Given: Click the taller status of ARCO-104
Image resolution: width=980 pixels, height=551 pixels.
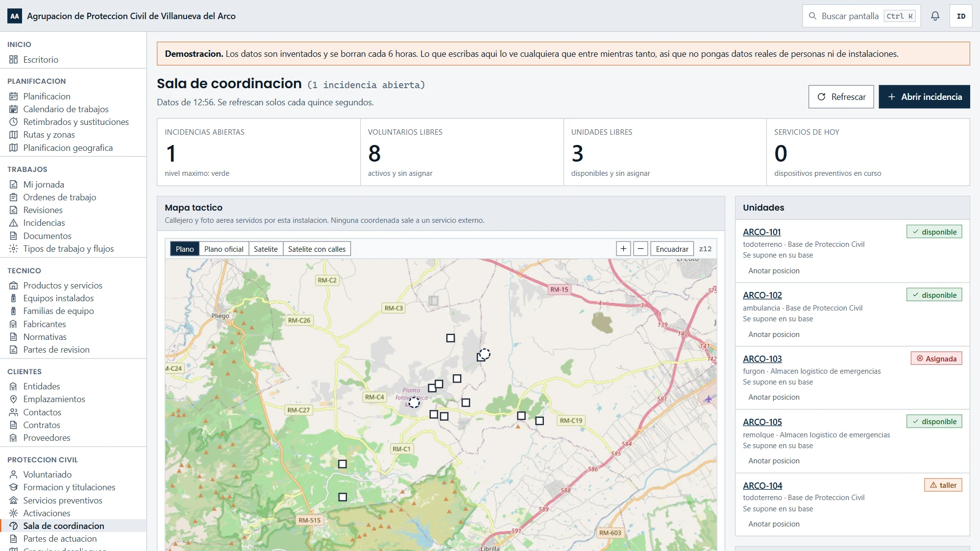Looking at the screenshot, I should pyautogui.click(x=943, y=485).
